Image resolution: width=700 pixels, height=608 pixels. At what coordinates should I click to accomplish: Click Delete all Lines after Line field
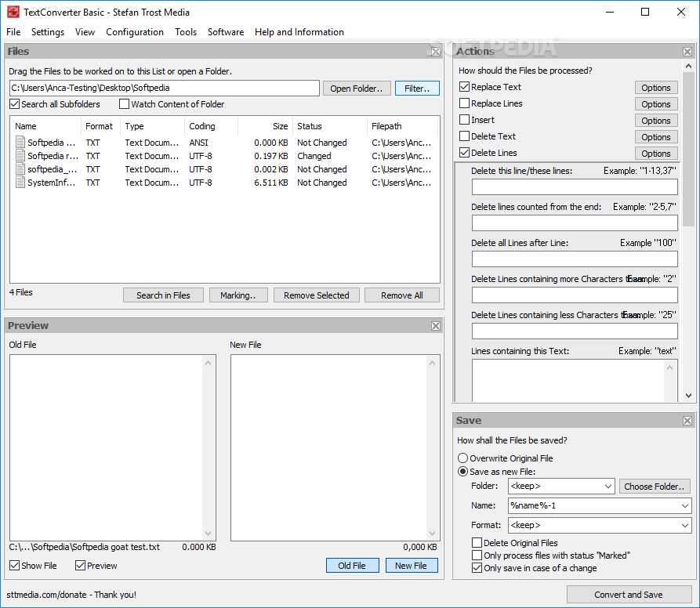point(575,259)
